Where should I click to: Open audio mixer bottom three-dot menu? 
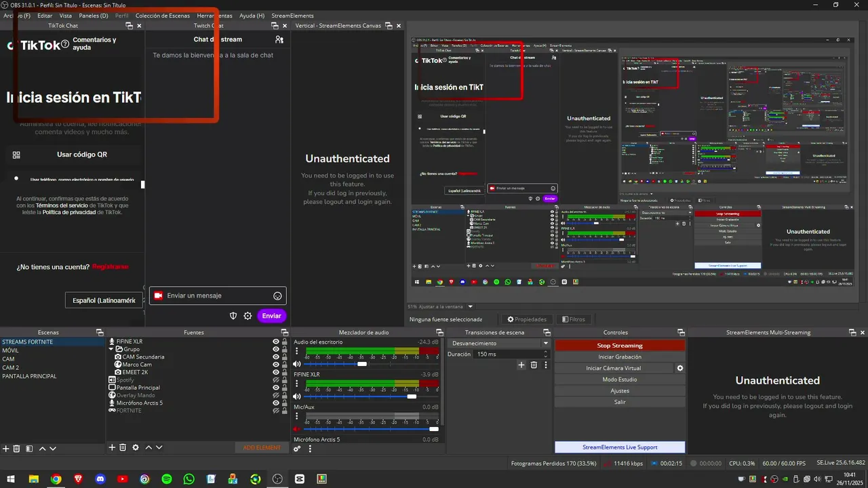(x=310, y=449)
